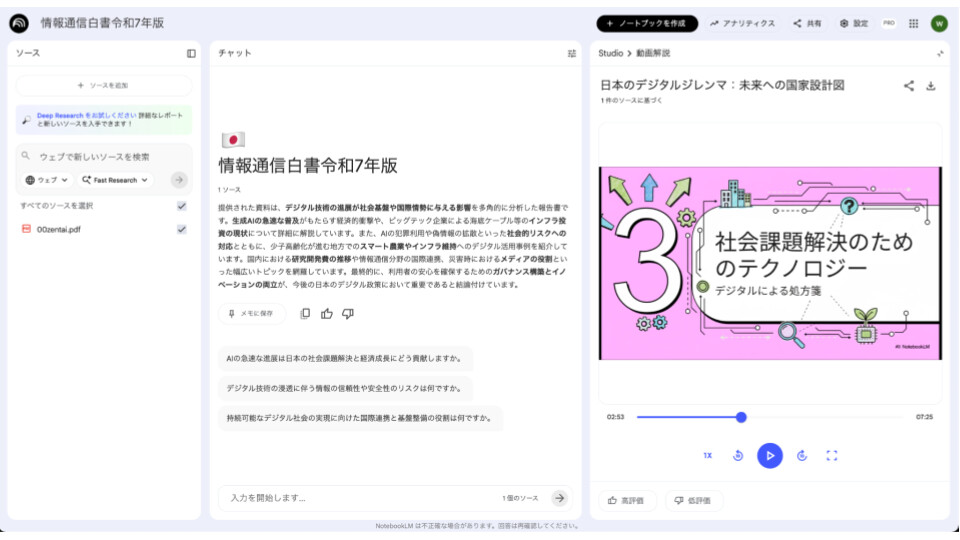Uncheck the 00zentai.pdf source checkbox

182,229
